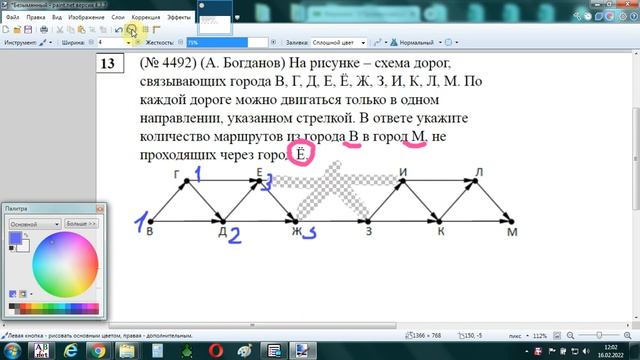Open the Нормальный blend mode dropdown
The height and width of the screenshot is (360, 640).
(416, 42)
